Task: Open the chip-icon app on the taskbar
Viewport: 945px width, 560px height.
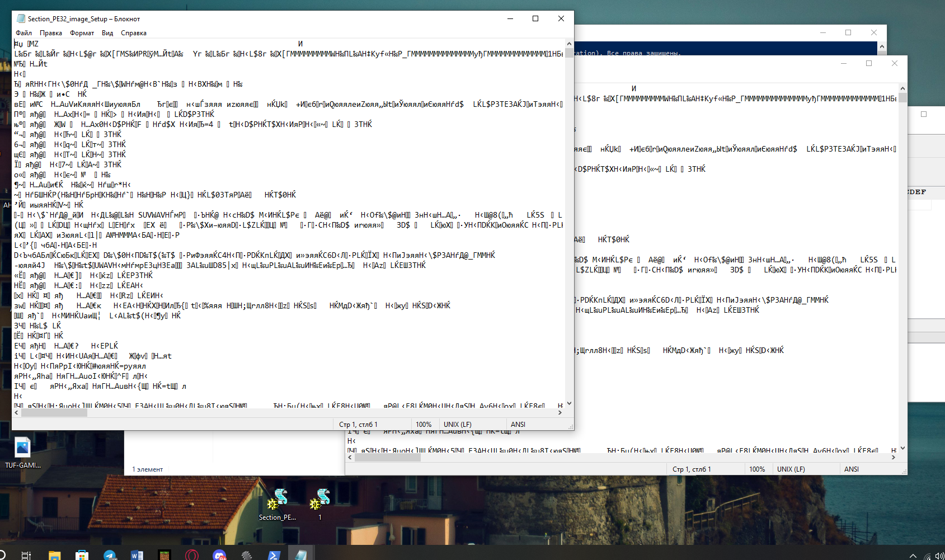Action: (x=247, y=555)
